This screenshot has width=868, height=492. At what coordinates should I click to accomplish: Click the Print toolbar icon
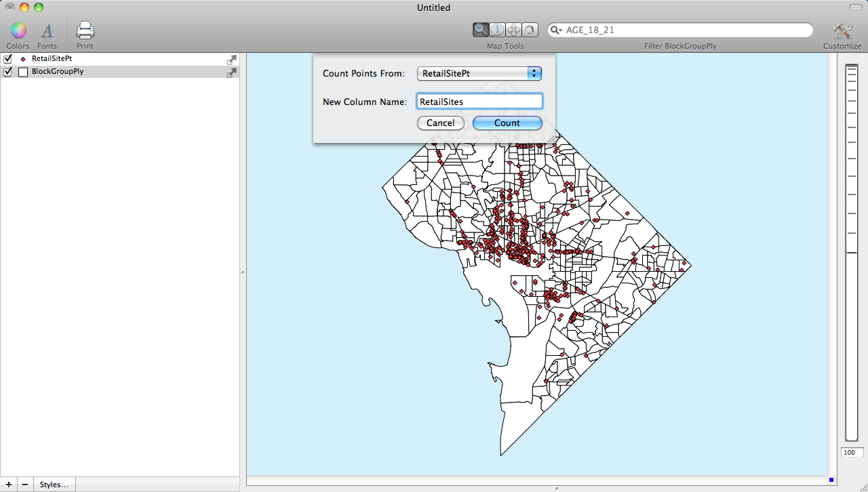pyautogui.click(x=85, y=30)
